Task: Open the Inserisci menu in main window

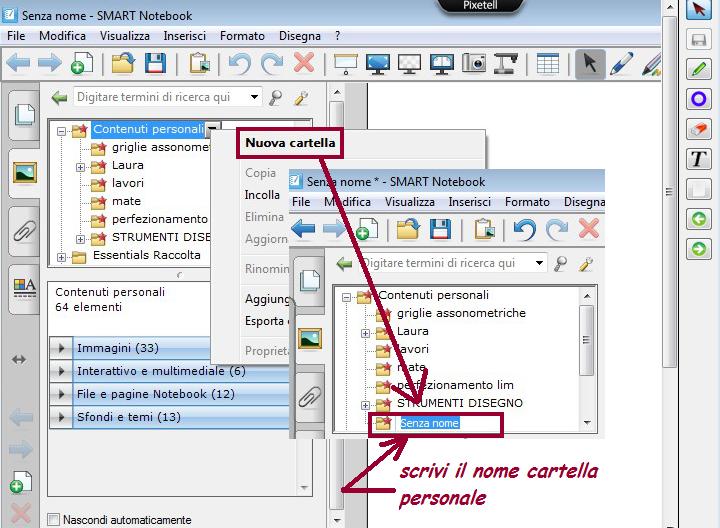Action: coord(185,36)
